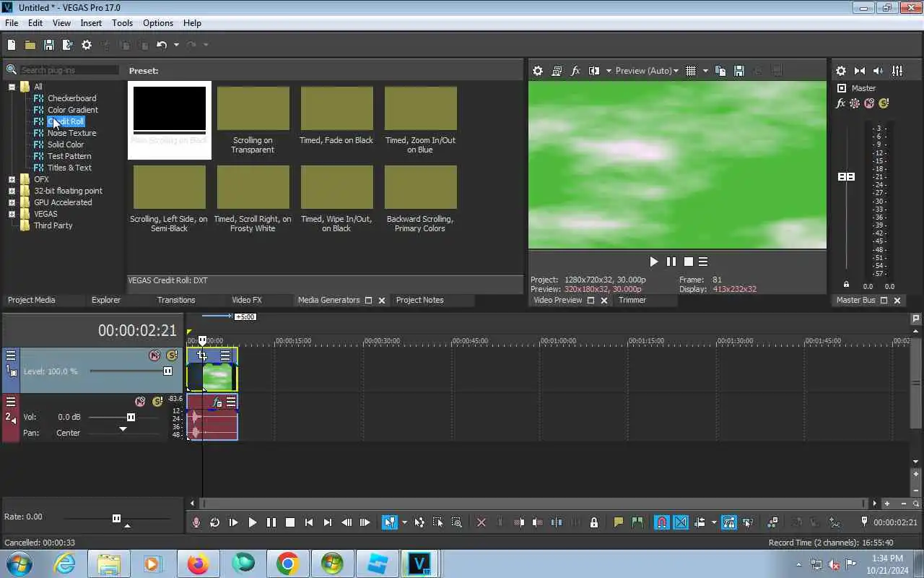
Task: Insert a marker using the yellow flag icon
Action: point(619,522)
